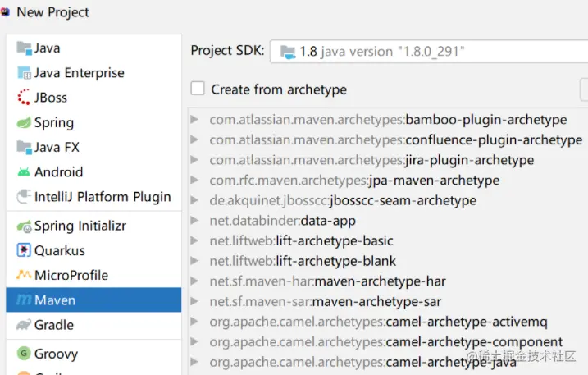Click the Java FX folder icon
The width and height of the screenshot is (588, 375).
pyautogui.click(x=25, y=147)
